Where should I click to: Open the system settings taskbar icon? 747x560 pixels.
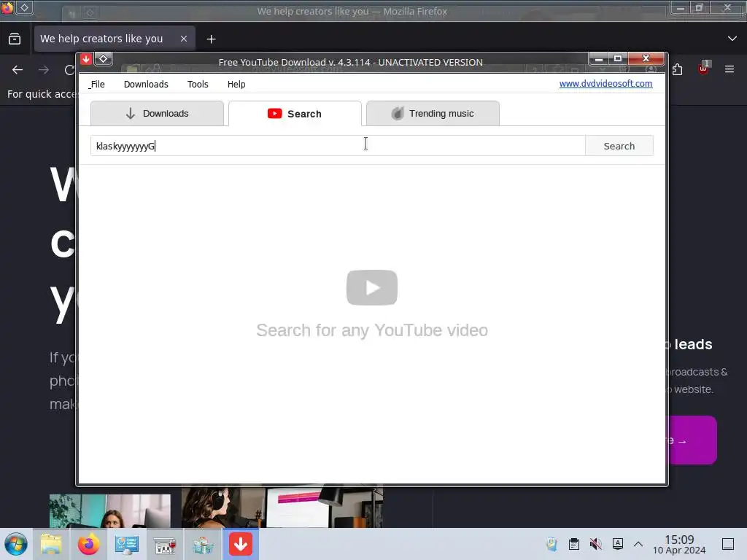(x=127, y=544)
